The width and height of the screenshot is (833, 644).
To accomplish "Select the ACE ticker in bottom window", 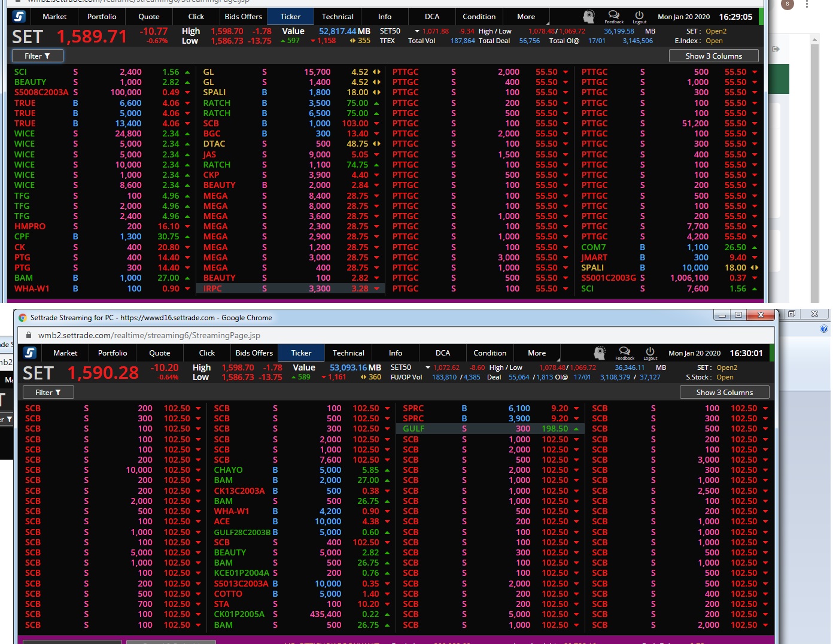I will pyautogui.click(x=222, y=521).
